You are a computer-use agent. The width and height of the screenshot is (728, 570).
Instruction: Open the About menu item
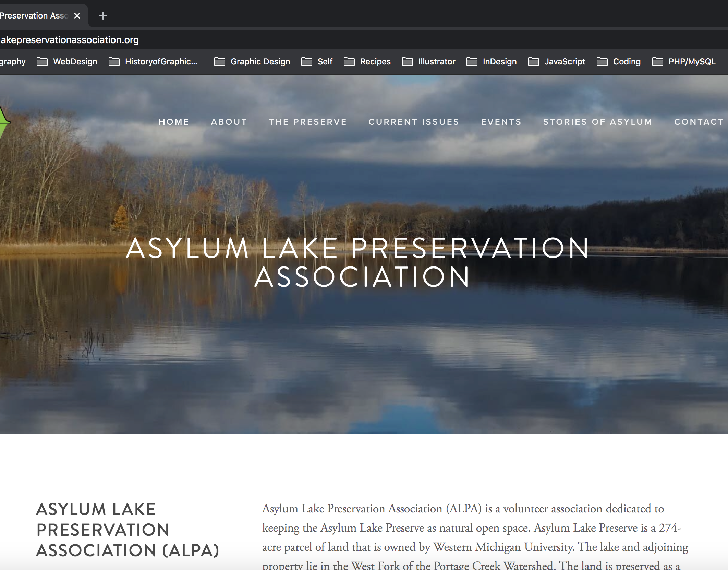pos(229,122)
